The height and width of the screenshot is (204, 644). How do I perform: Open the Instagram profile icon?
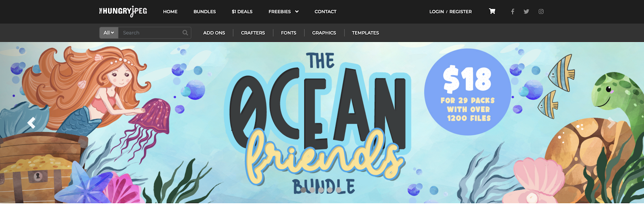pos(541,12)
